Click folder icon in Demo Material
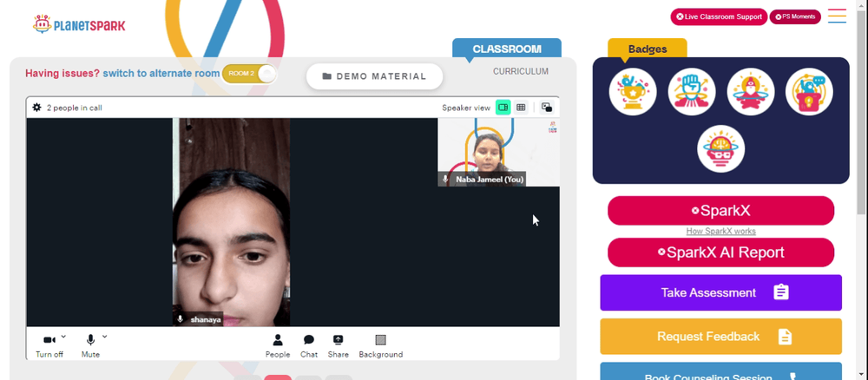 [x=326, y=76]
